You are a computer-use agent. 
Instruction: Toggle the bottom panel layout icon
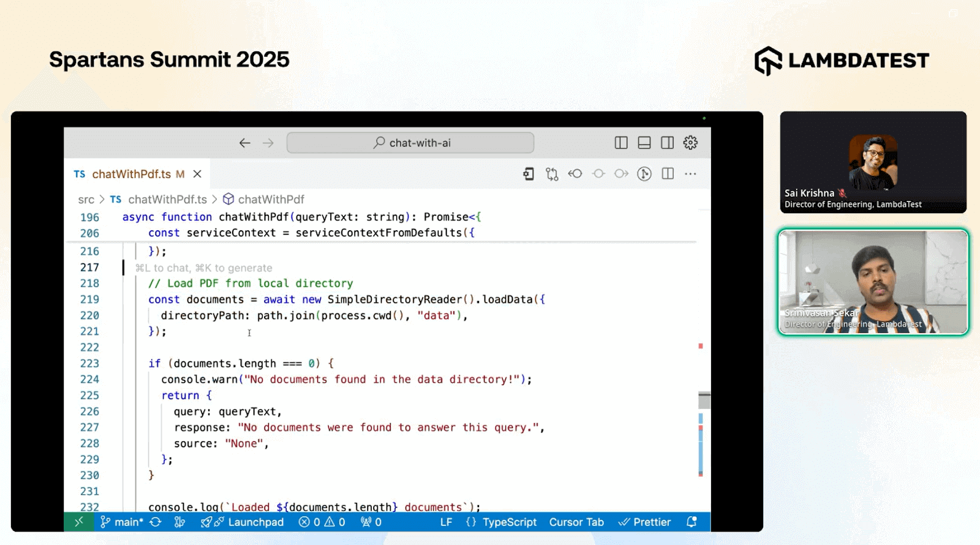point(644,143)
